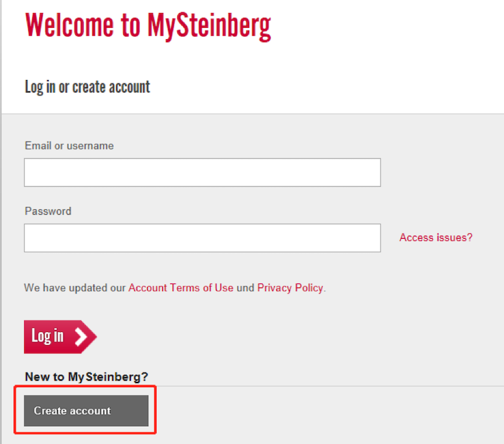Click the word 'Welcome' in the page title

coord(71,25)
